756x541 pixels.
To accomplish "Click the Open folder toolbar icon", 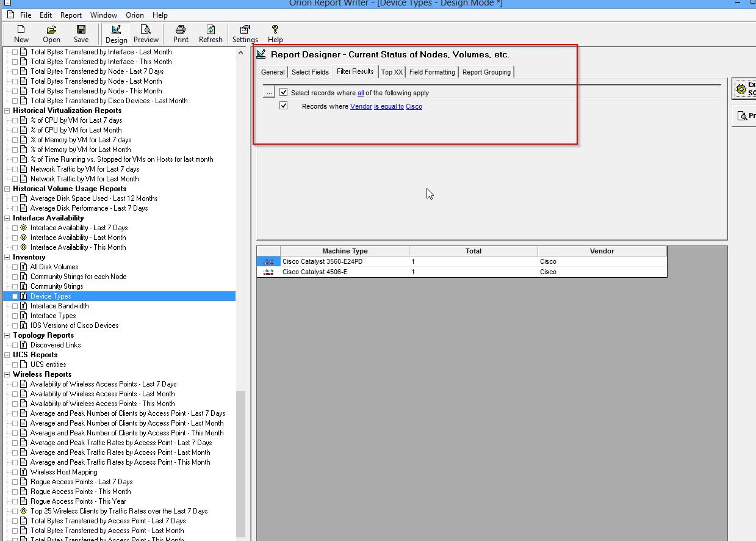I will pyautogui.click(x=52, y=29).
